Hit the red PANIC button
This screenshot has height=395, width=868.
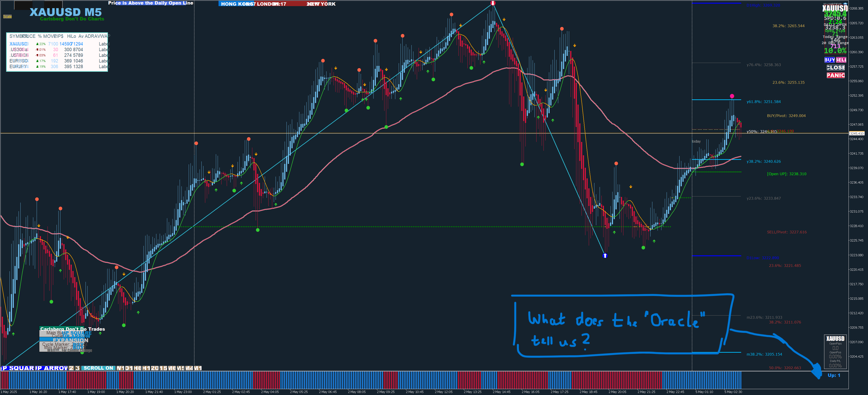pyautogui.click(x=835, y=75)
